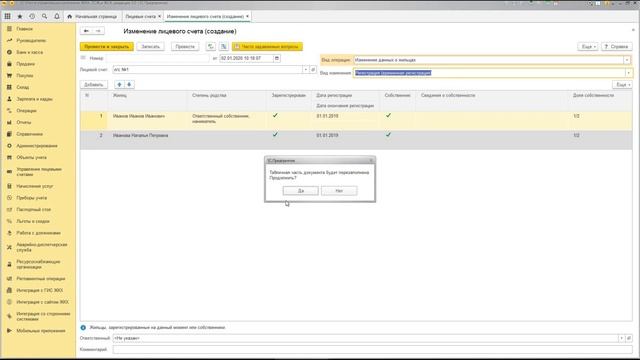
Task: Open Управление лицевыми счетами section
Action: click(x=39, y=171)
